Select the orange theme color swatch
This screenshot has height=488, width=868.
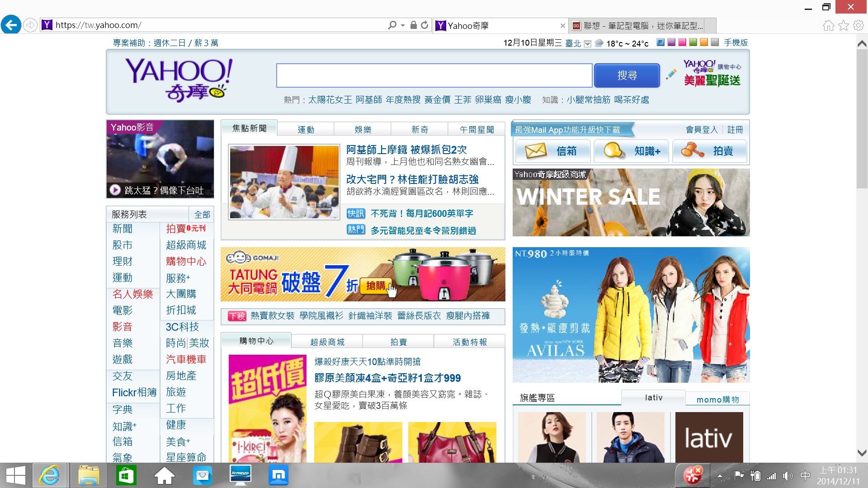pos(704,42)
